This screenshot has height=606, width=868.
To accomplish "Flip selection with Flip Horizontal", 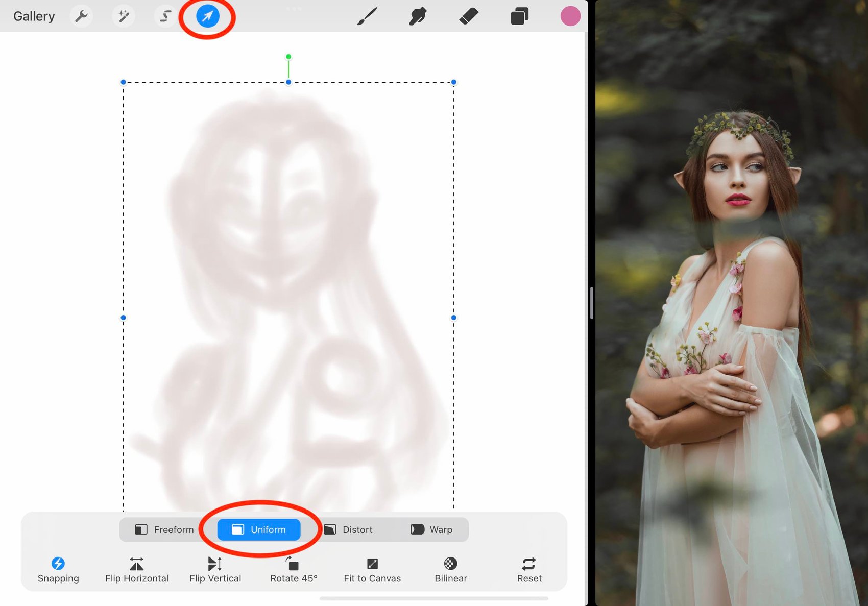I will click(x=137, y=570).
